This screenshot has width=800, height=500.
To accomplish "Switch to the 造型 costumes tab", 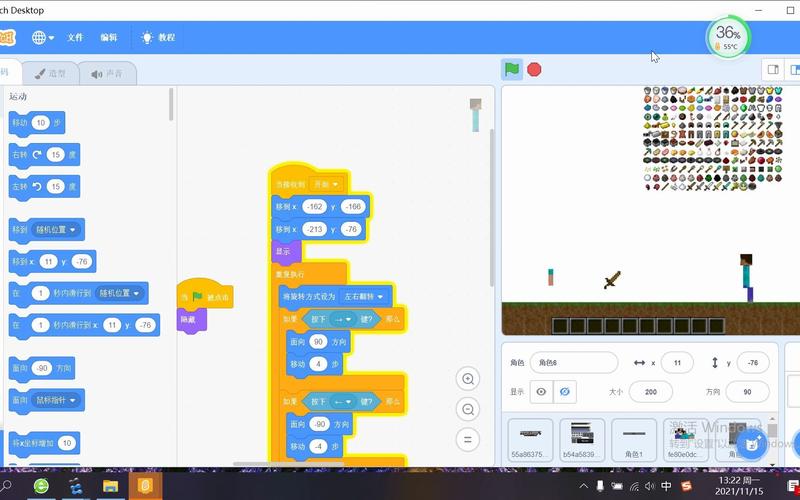I will (51, 73).
